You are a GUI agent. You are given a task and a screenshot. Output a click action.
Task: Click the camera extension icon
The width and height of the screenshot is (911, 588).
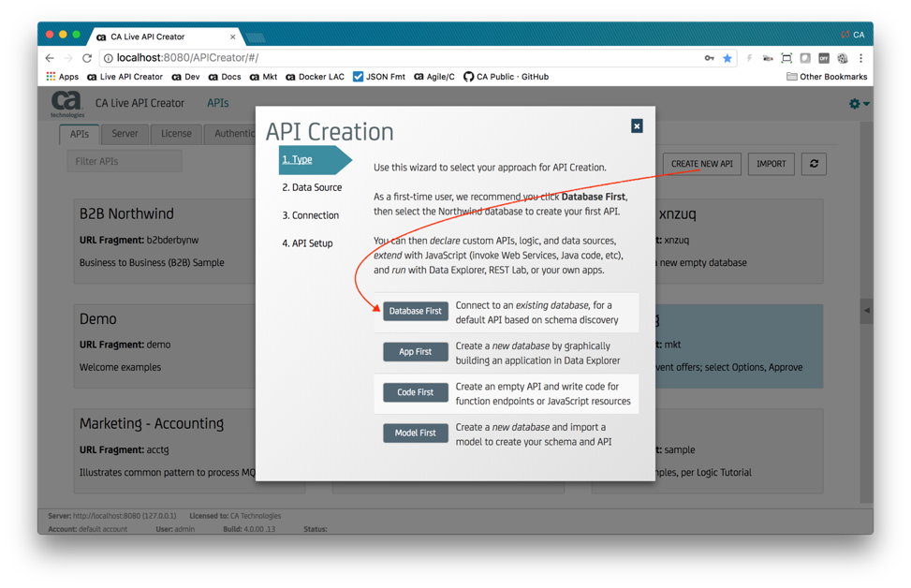pyautogui.click(x=768, y=58)
